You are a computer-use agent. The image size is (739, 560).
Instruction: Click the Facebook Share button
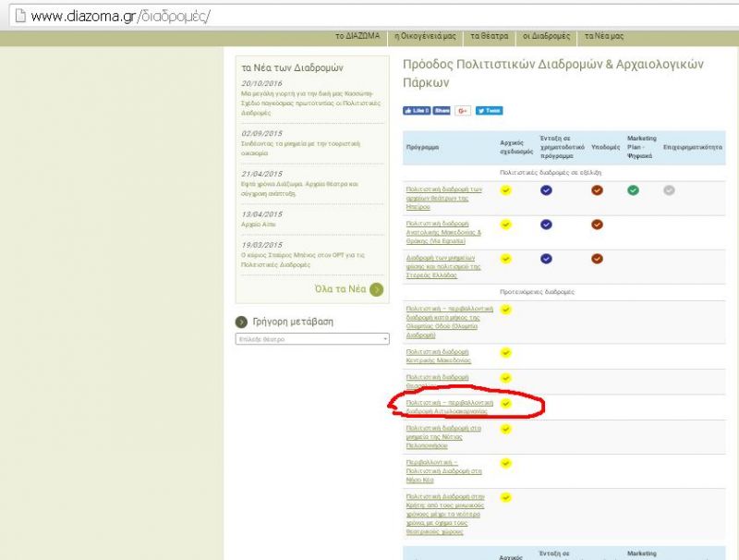[x=442, y=111]
